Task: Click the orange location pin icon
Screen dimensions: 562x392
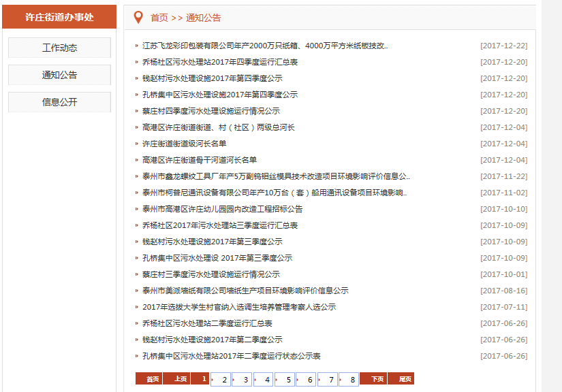Action: click(138, 17)
